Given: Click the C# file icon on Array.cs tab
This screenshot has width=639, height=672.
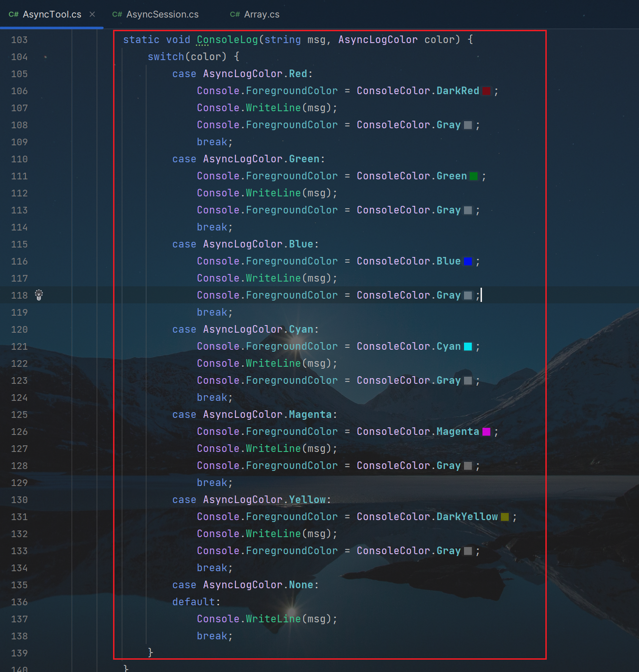Looking at the screenshot, I should (x=235, y=15).
